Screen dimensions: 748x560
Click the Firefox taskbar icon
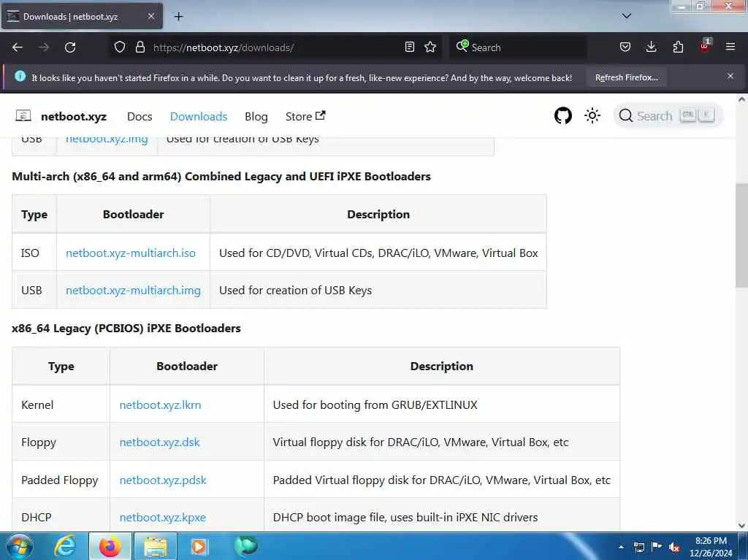click(x=110, y=546)
